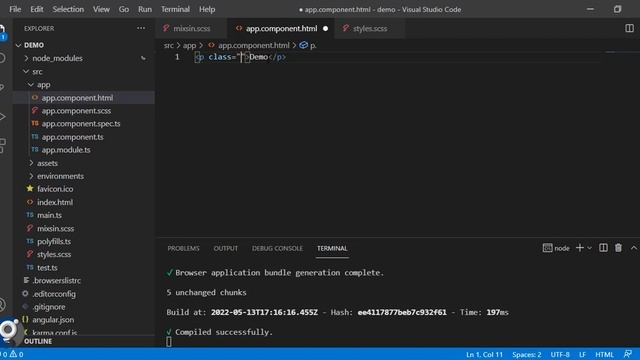
Task: Open the Terminal menu
Action: [176, 9]
